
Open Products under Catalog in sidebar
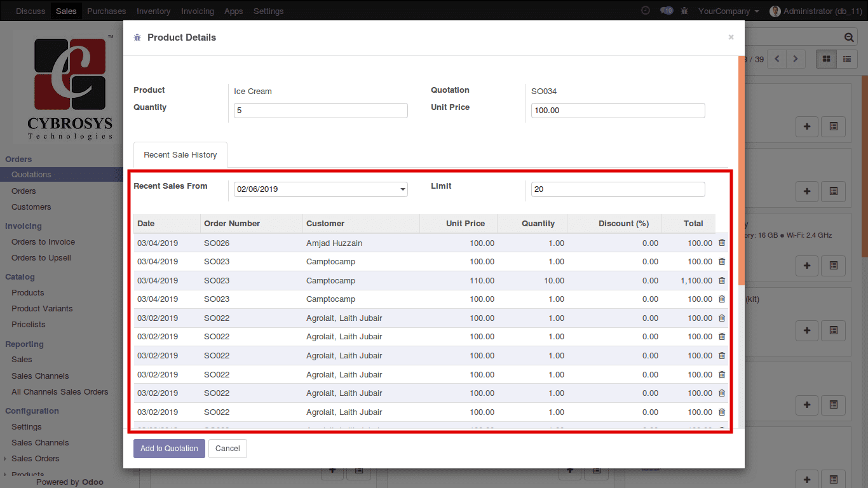coord(28,293)
